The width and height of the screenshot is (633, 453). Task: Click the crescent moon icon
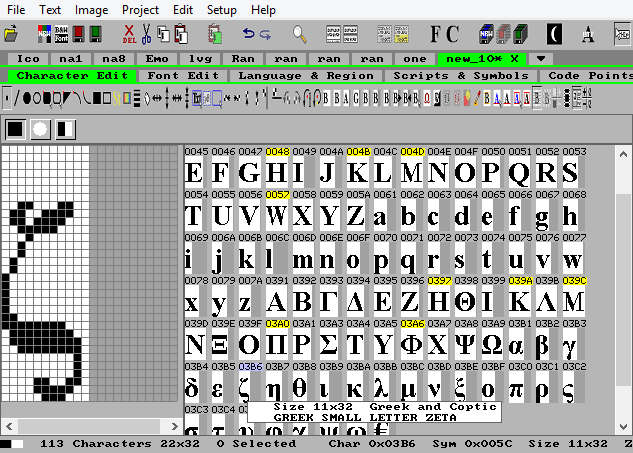(554, 34)
